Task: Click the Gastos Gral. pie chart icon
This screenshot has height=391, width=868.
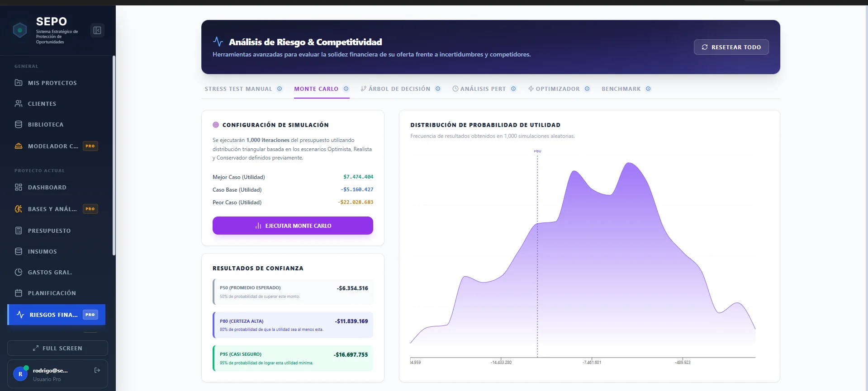Action: (19, 272)
